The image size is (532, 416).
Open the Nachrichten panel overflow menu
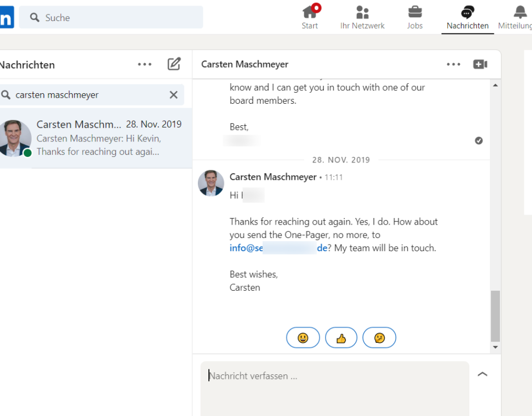tap(144, 64)
